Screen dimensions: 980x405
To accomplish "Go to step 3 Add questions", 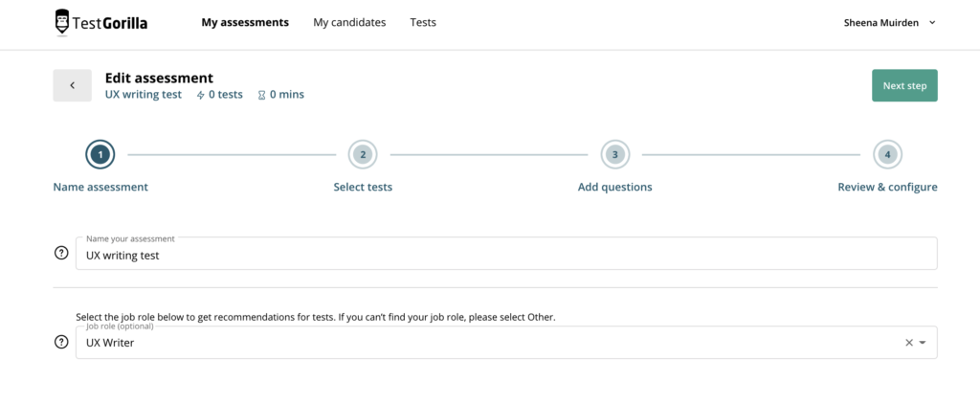I will (x=614, y=153).
